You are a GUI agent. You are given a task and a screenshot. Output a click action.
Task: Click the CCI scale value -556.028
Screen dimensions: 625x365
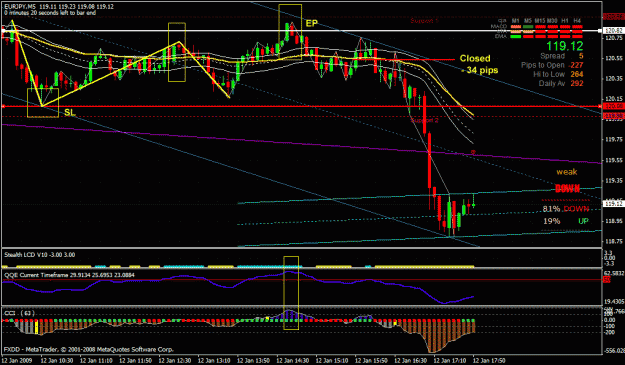(x=614, y=351)
